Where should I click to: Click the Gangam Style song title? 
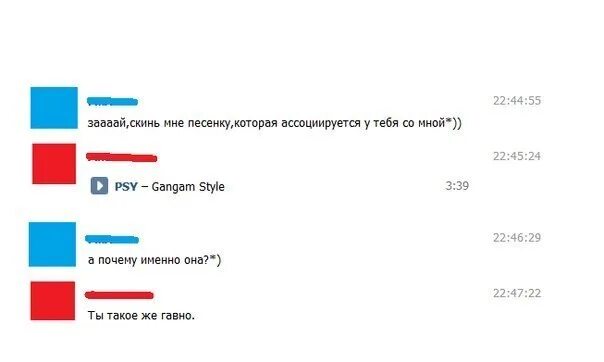(188, 187)
